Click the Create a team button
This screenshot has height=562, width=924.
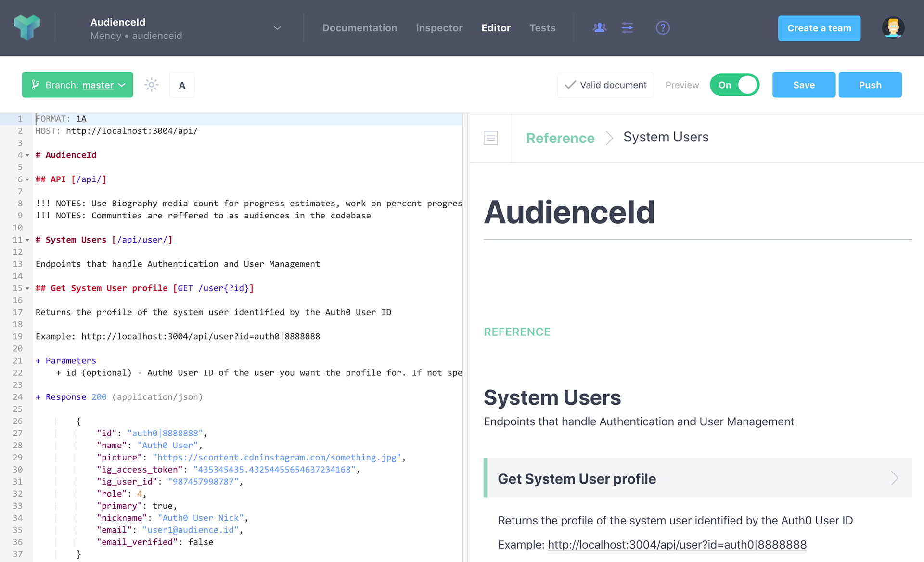coord(819,28)
